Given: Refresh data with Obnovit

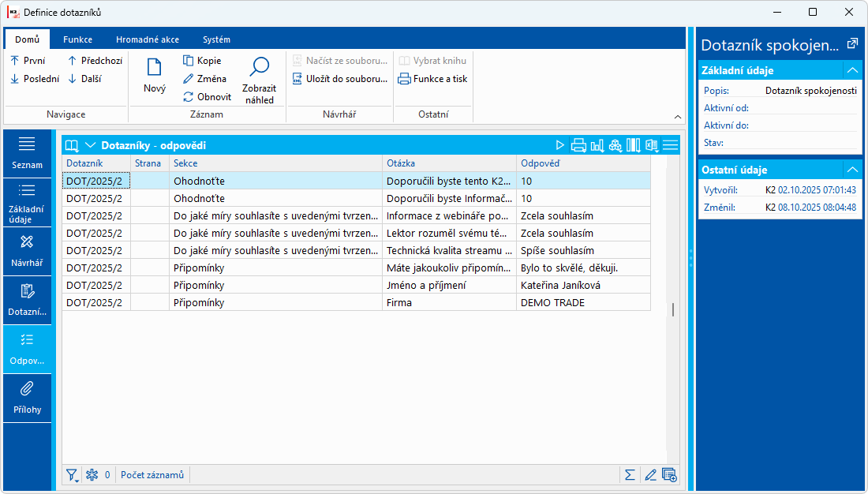Looking at the screenshot, I should point(207,96).
